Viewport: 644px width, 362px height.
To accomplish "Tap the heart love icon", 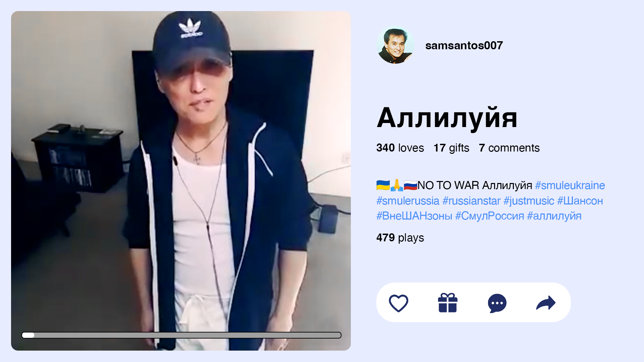I will coord(398,303).
